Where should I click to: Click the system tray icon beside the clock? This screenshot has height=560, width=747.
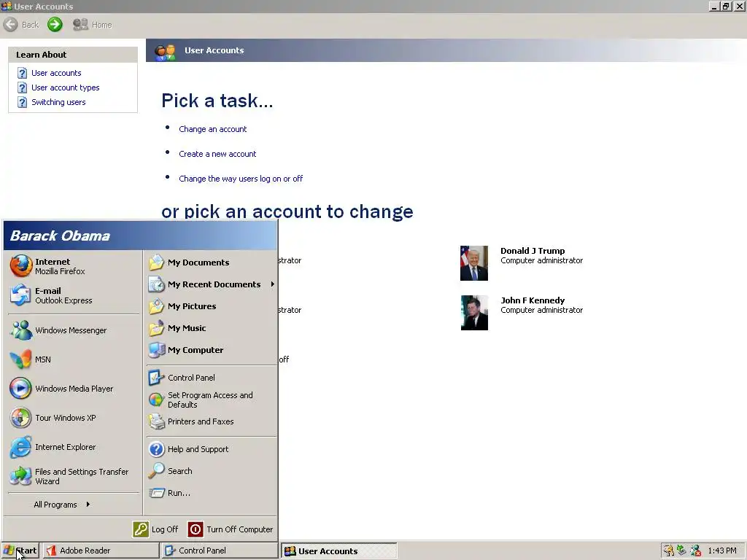click(695, 551)
